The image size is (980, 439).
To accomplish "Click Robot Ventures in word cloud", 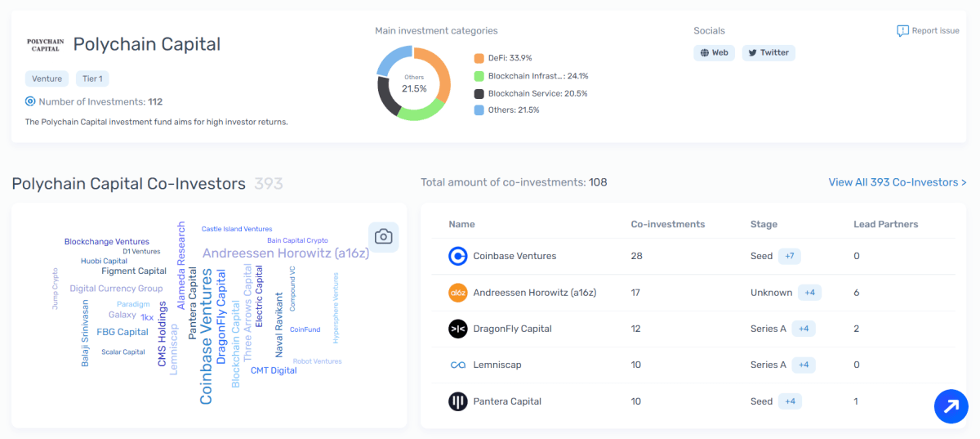I will tap(317, 361).
